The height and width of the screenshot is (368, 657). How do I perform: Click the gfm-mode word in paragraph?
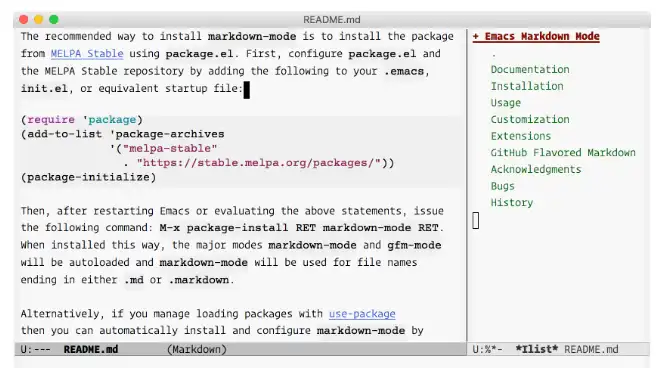click(414, 245)
